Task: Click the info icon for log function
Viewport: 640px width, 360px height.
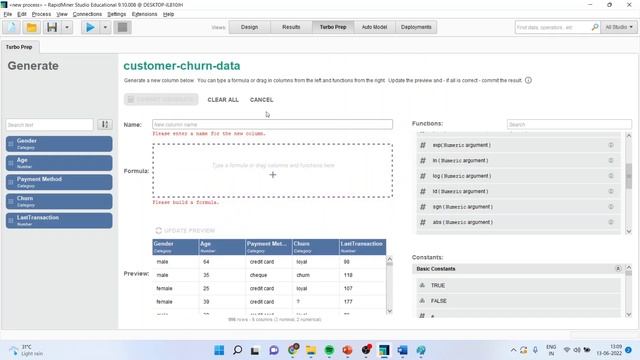Action: (611, 176)
